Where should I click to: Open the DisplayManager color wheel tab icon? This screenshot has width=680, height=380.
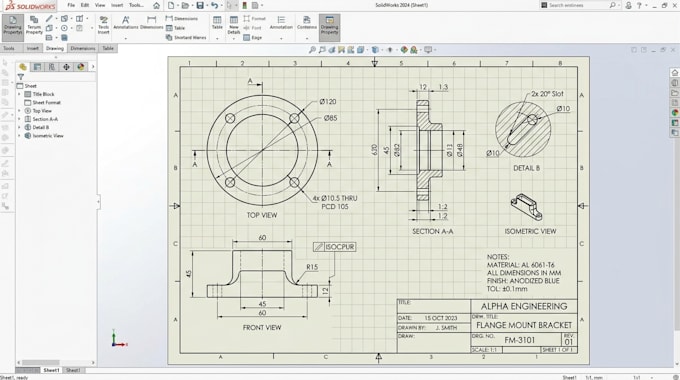pos(81,67)
